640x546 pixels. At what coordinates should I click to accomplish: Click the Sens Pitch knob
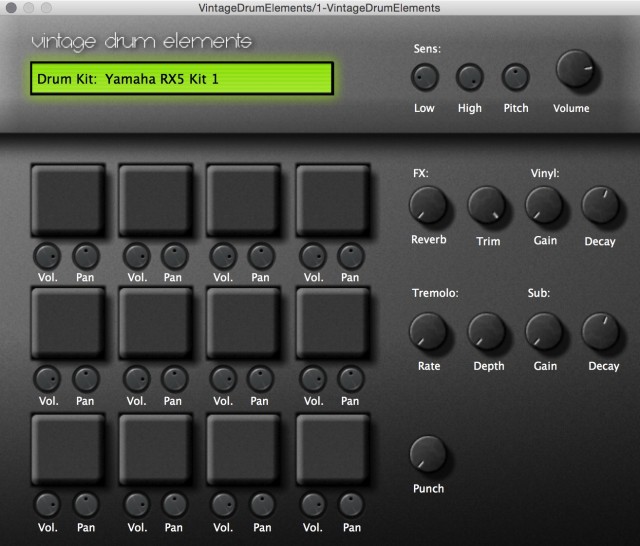point(515,77)
